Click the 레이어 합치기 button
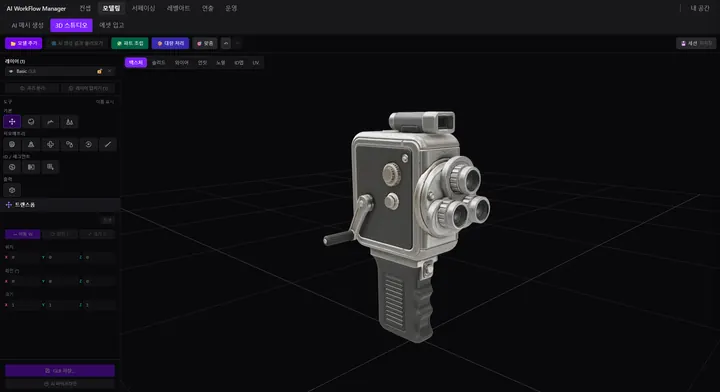 point(88,88)
